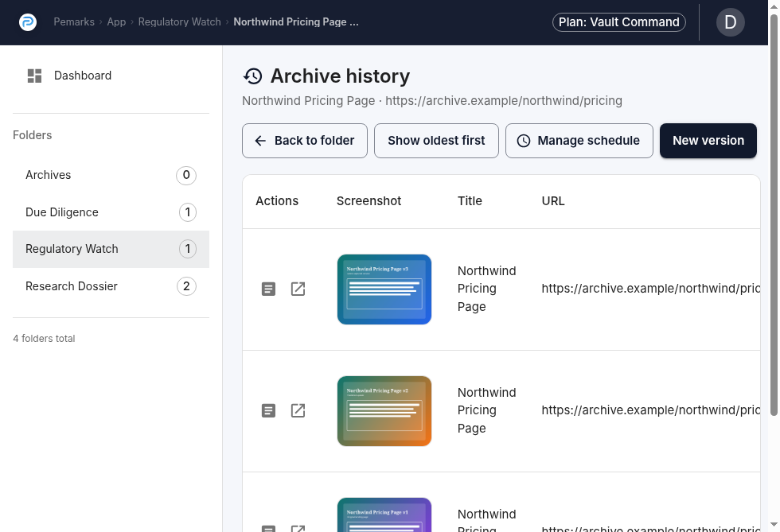
Task: Open the external link icon for the v2 row
Action: [298, 410]
